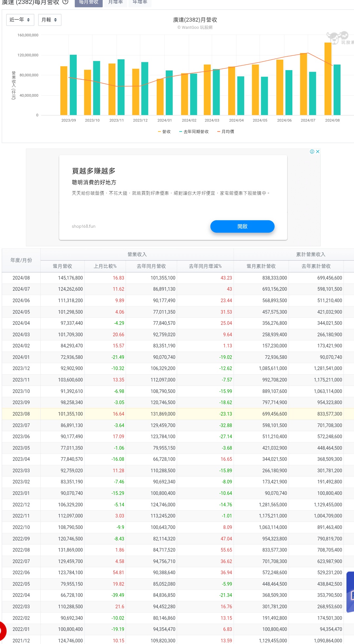
Task: Select the teal 2023/09 last-year revenue bar
Action: tap(73, 85)
